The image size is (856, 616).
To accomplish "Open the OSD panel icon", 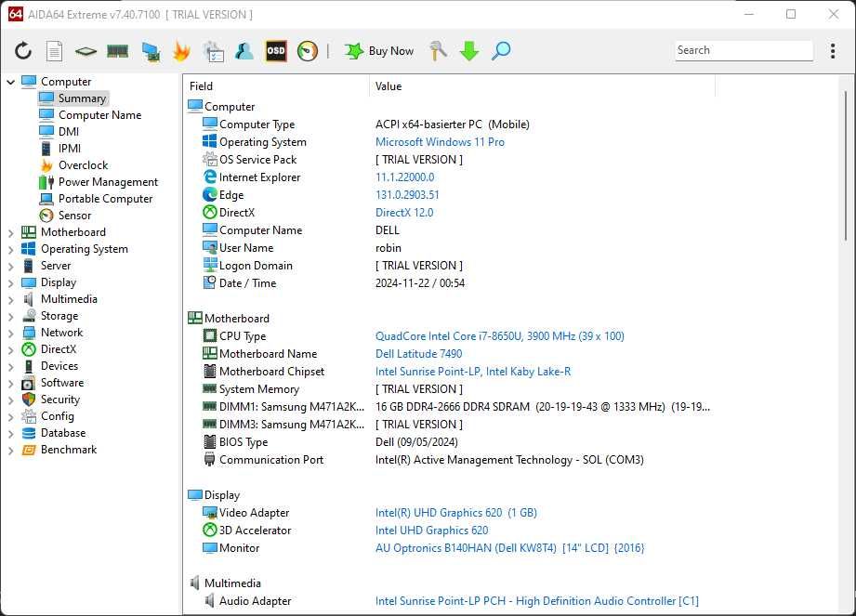I will 276,51.
